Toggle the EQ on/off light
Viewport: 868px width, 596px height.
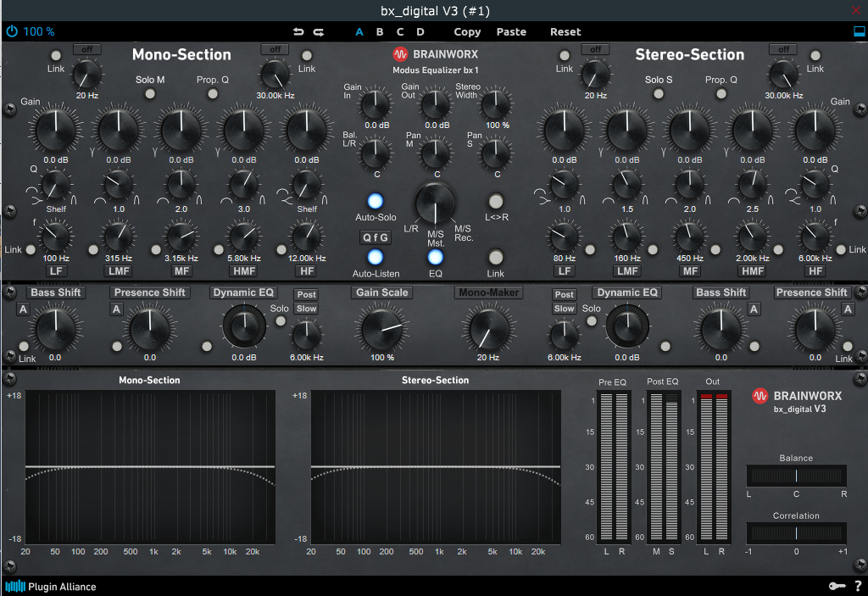tap(436, 257)
